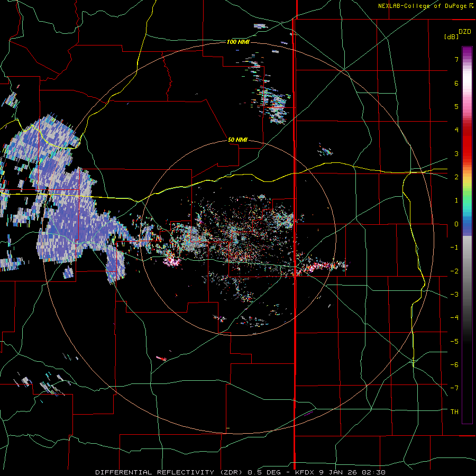Click the legend value 1
This screenshot has height=476, width=476.
coord(456,200)
